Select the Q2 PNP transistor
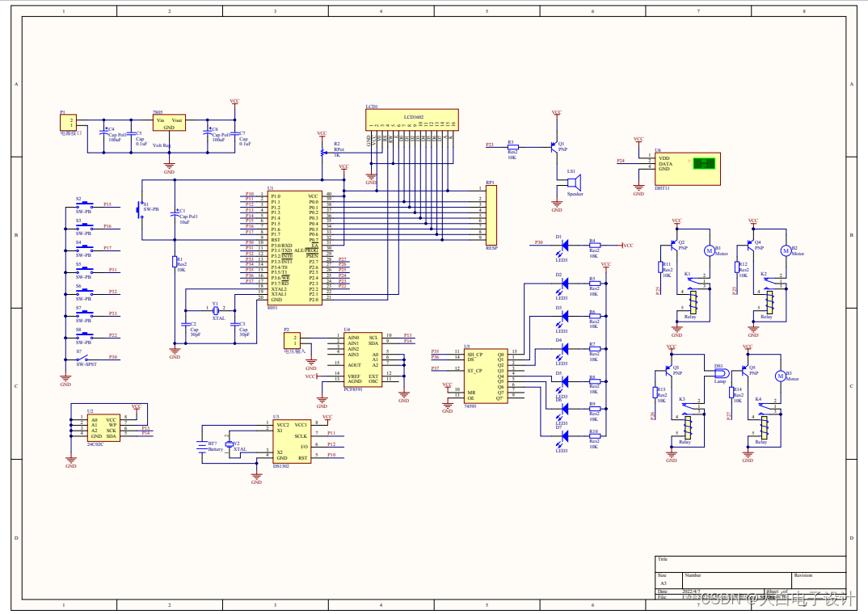This screenshot has width=868, height=614. (674, 245)
